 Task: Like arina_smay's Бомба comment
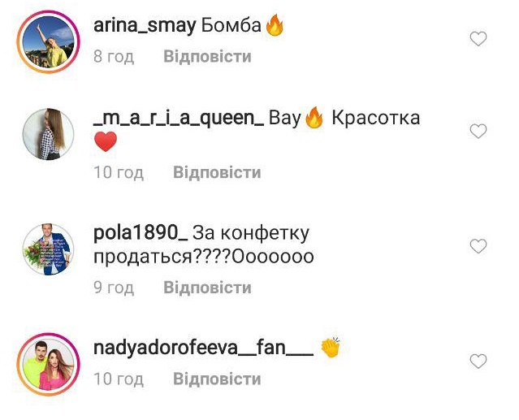coord(478,39)
